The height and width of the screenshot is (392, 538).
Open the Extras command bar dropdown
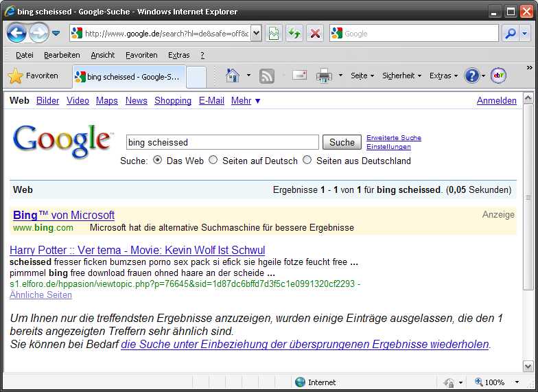point(443,76)
